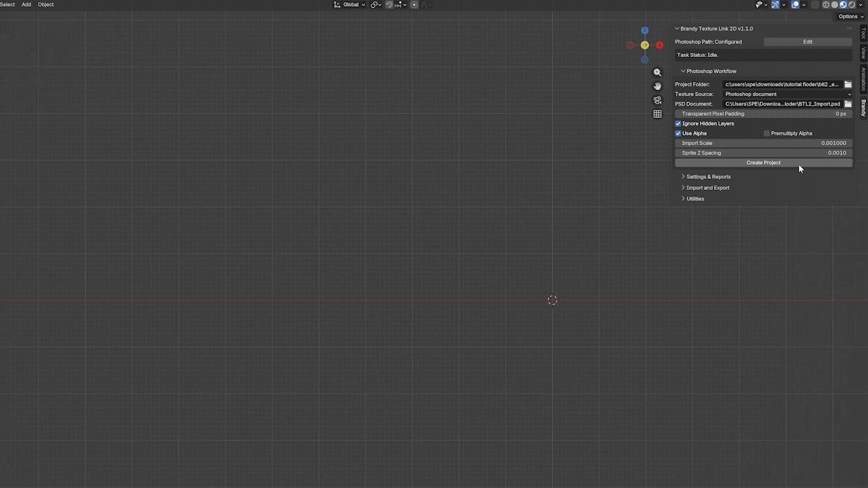Click the Create Project button

coord(764,163)
